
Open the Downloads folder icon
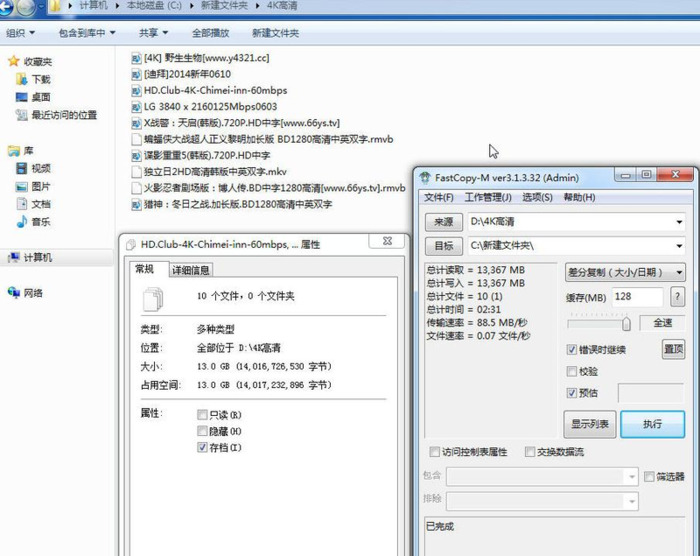point(21,79)
